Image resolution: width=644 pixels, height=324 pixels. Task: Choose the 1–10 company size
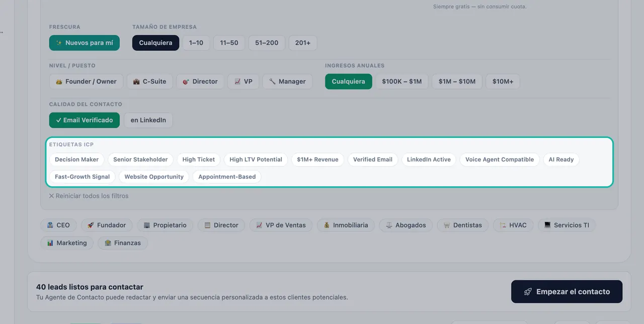point(196,43)
